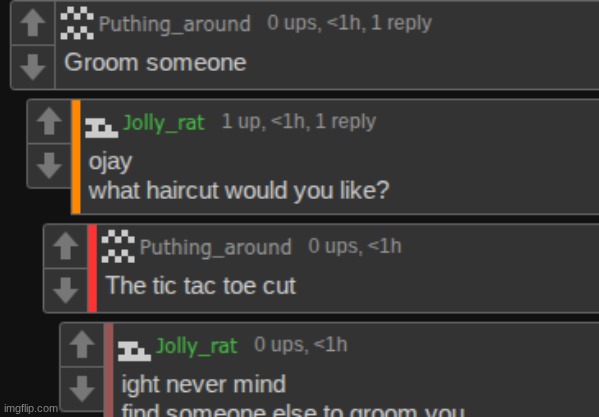Upvote Puthing_around's "Groom someone" comment
Image resolution: width=599 pixels, height=417 pixels.
pos(33,23)
